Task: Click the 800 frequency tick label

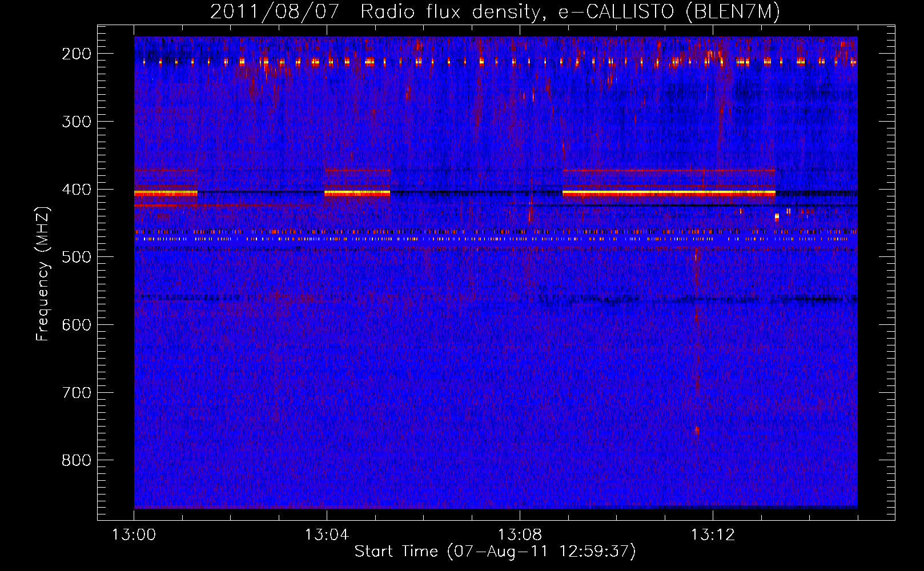Action: (x=77, y=460)
